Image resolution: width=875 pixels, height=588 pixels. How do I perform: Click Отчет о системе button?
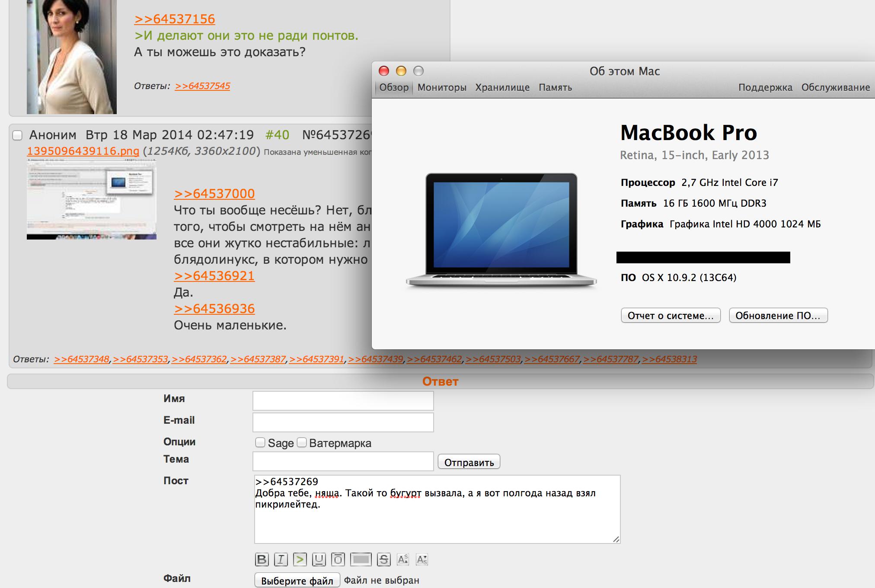pos(671,315)
